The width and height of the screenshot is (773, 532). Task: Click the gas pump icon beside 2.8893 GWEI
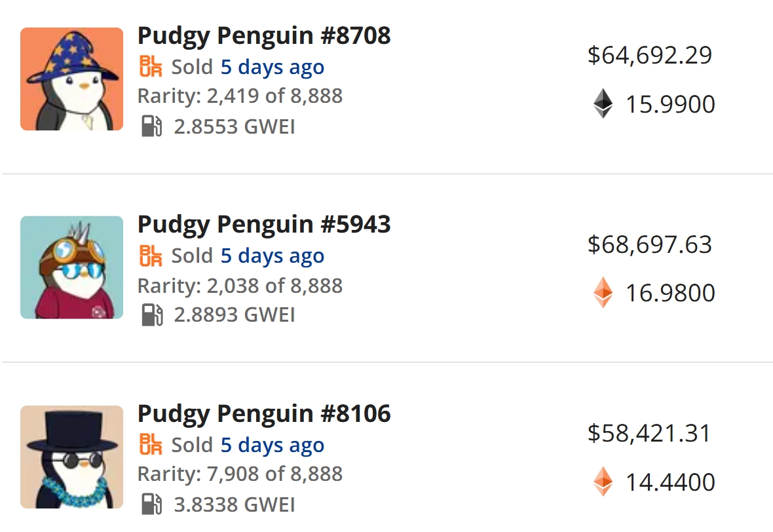pyautogui.click(x=151, y=315)
